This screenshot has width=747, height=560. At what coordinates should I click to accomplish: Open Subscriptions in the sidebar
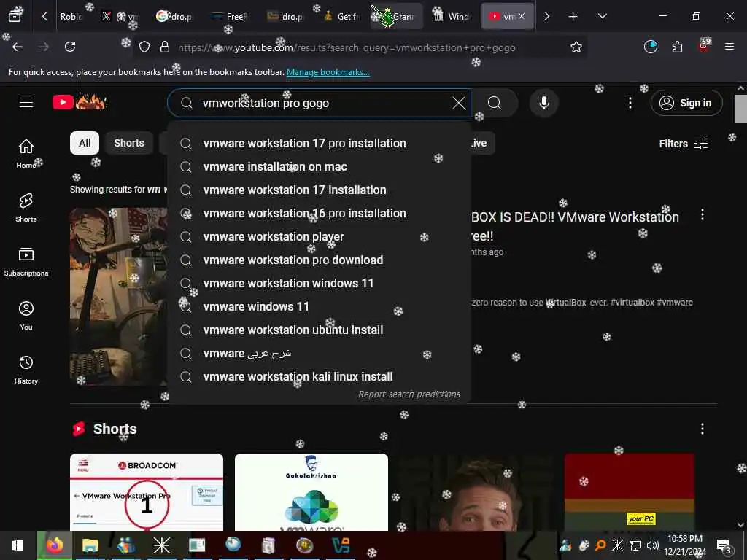pos(26,262)
